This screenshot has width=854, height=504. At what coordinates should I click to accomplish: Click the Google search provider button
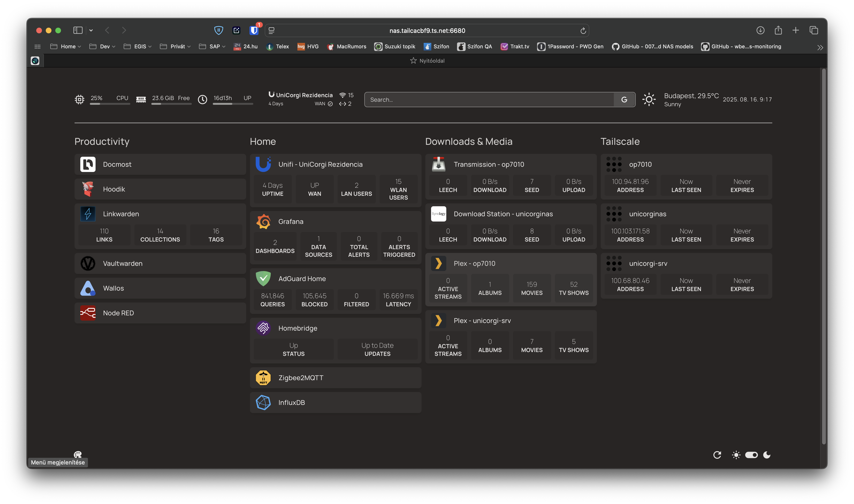click(x=624, y=100)
